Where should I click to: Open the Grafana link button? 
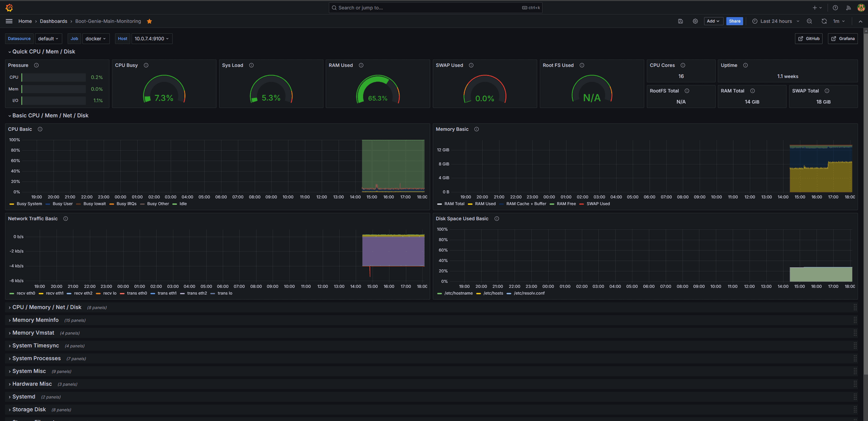843,39
